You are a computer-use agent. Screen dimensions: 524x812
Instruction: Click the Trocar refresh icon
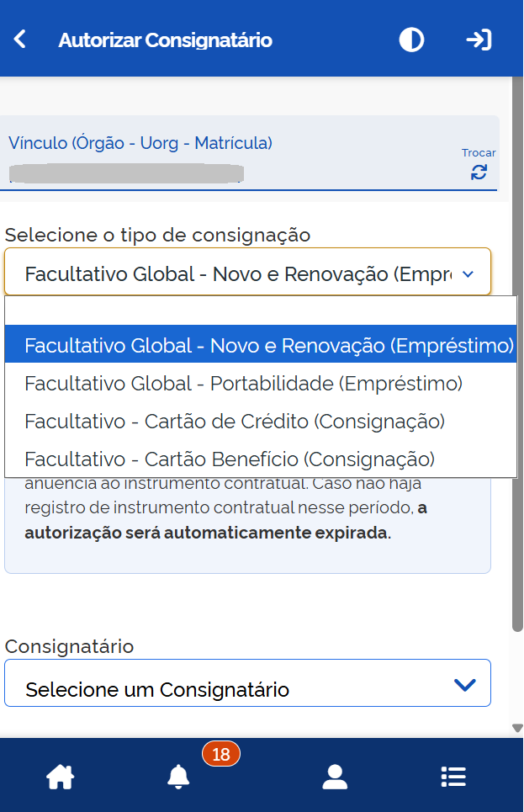point(479,172)
